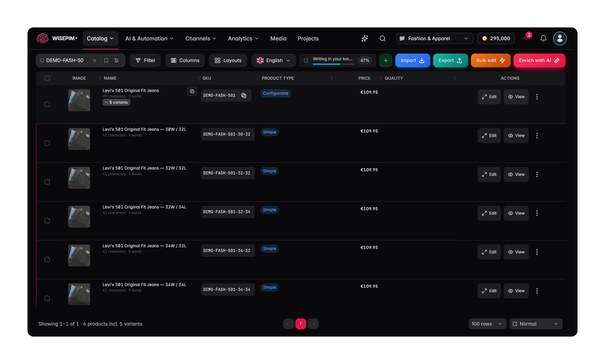Open the AI sparkle assistant icon
The image size is (605, 364).
pos(365,38)
